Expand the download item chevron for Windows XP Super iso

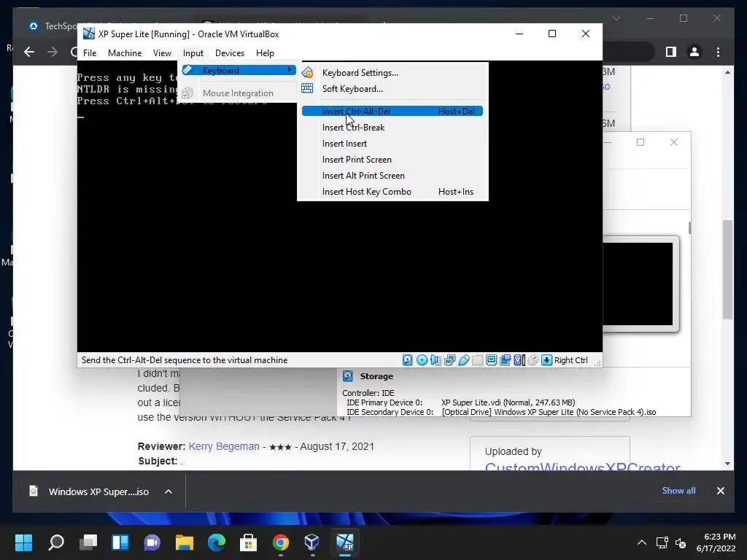(x=169, y=491)
